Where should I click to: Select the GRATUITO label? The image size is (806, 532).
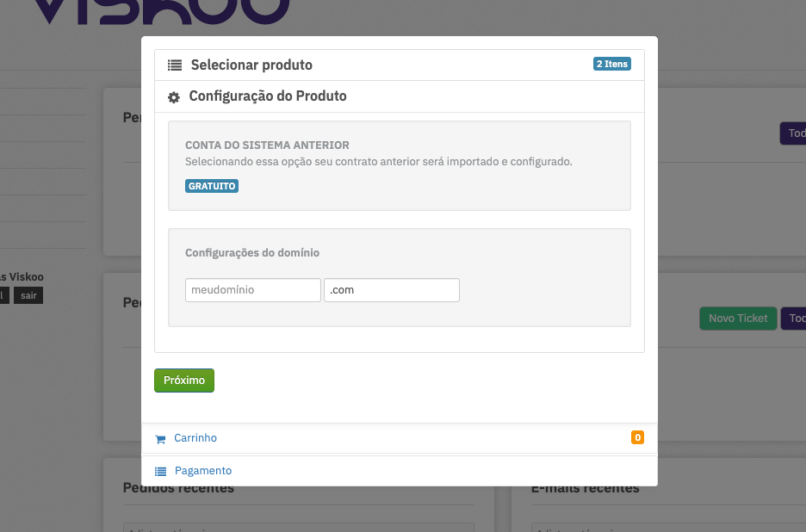coord(212,186)
